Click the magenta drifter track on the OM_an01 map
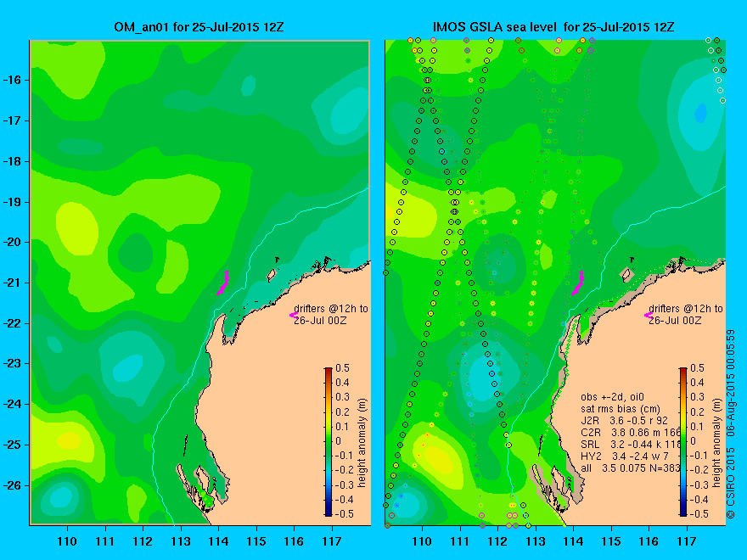Viewport: 747px width, 560px height. point(222,283)
